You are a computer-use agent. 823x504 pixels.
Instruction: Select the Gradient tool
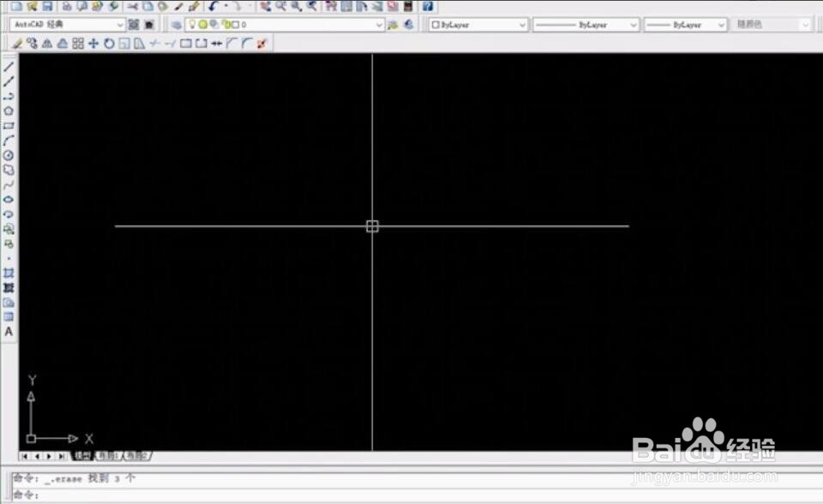(9, 288)
